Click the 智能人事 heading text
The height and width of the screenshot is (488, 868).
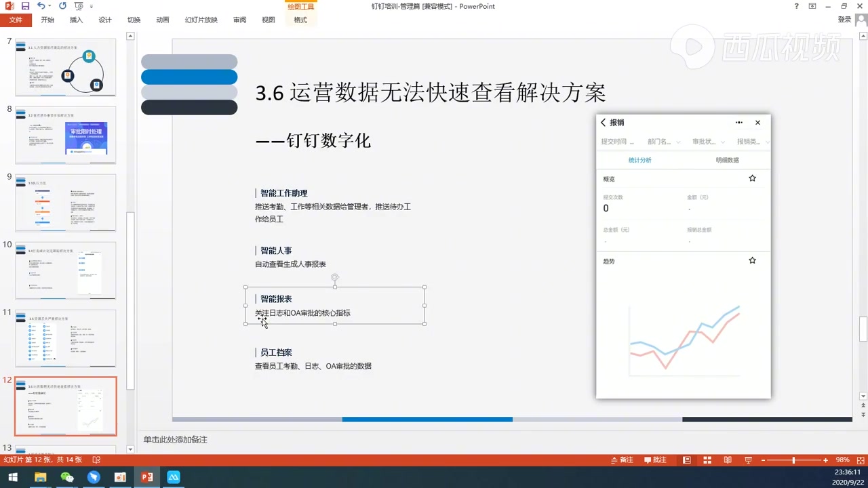[x=276, y=250]
